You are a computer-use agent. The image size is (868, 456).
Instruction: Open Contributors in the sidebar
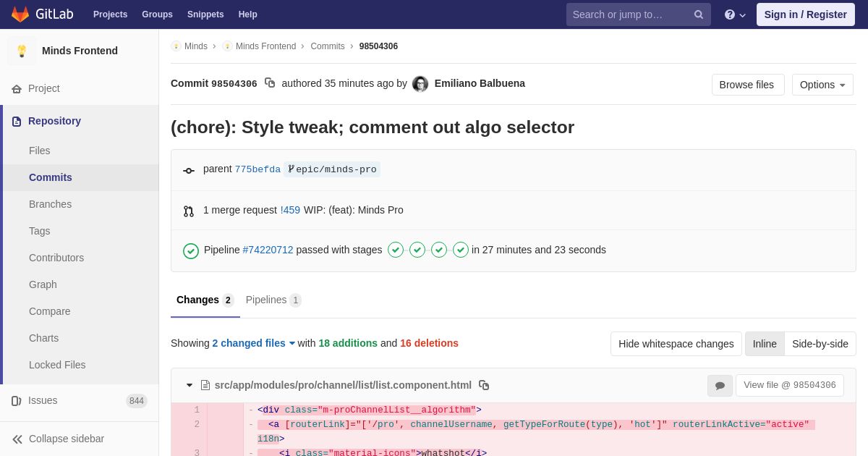tap(80, 258)
